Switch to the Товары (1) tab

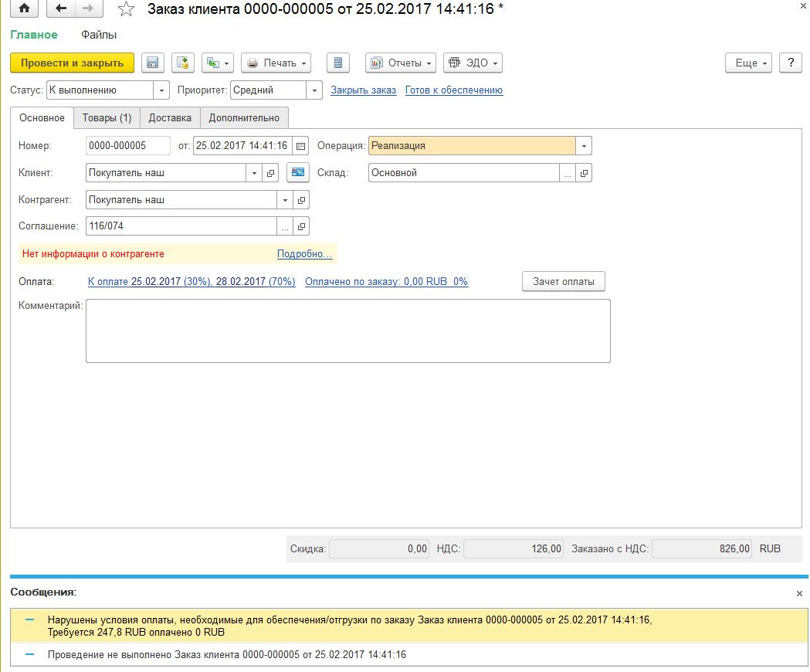click(107, 118)
